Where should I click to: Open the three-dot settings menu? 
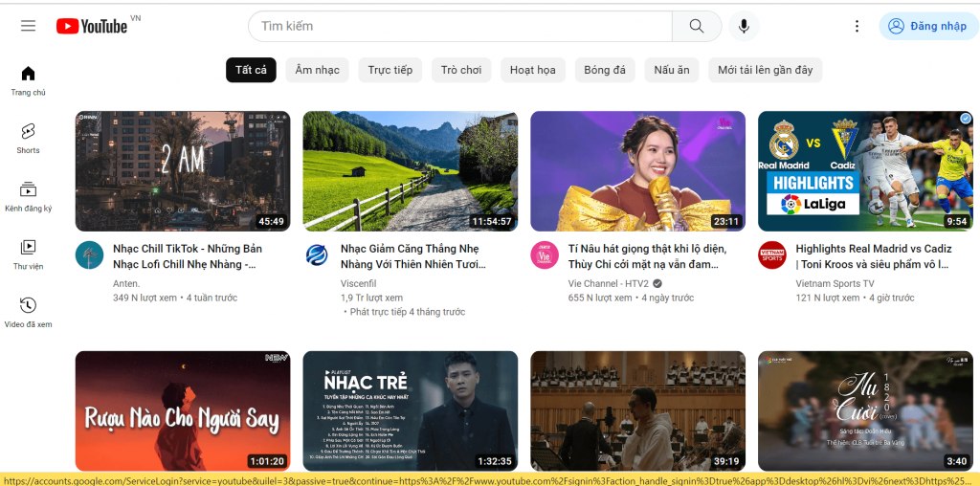coord(857,26)
